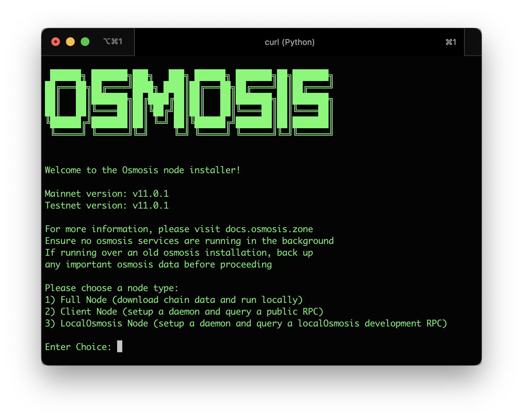Select the curl (Python) tab

pos(289,42)
